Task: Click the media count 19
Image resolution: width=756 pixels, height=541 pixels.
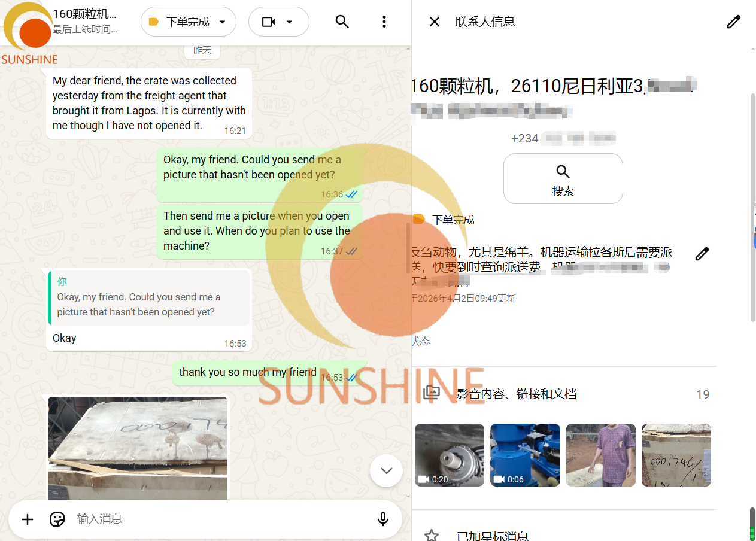Action: tap(703, 394)
